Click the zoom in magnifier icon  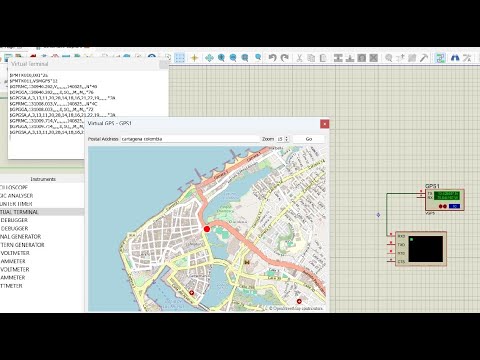tap(221, 58)
